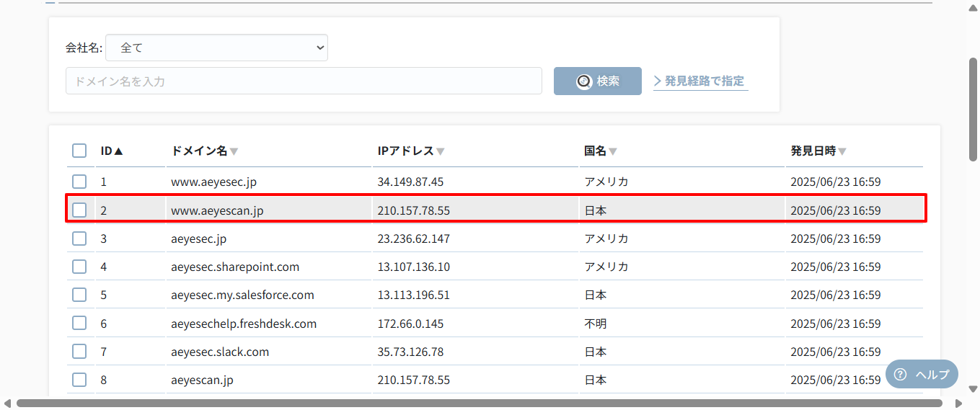
Task: Click the IP address 34.149.87.45
Action: (410, 182)
